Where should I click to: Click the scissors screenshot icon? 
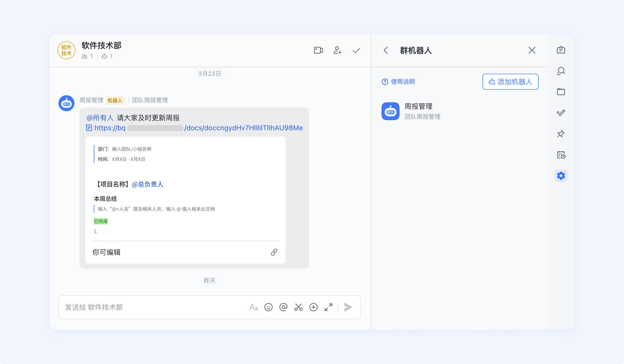click(x=298, y=307)
